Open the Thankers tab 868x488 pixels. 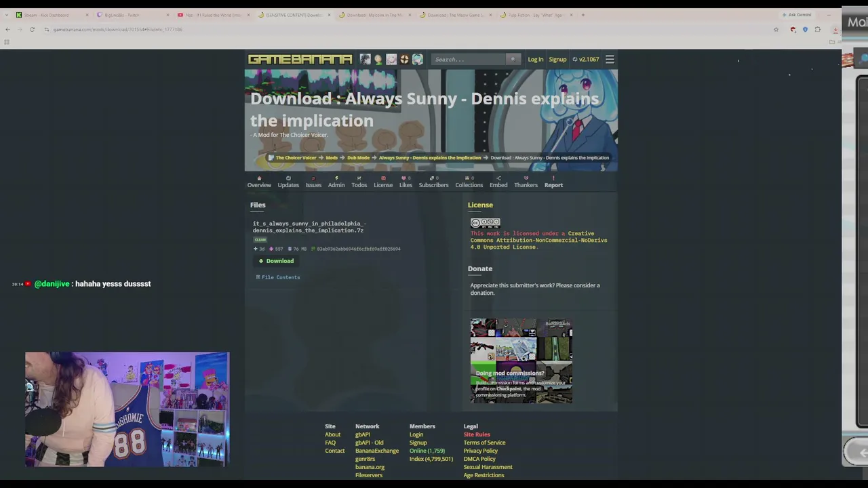pyautogui.click(x=526, y=182)
